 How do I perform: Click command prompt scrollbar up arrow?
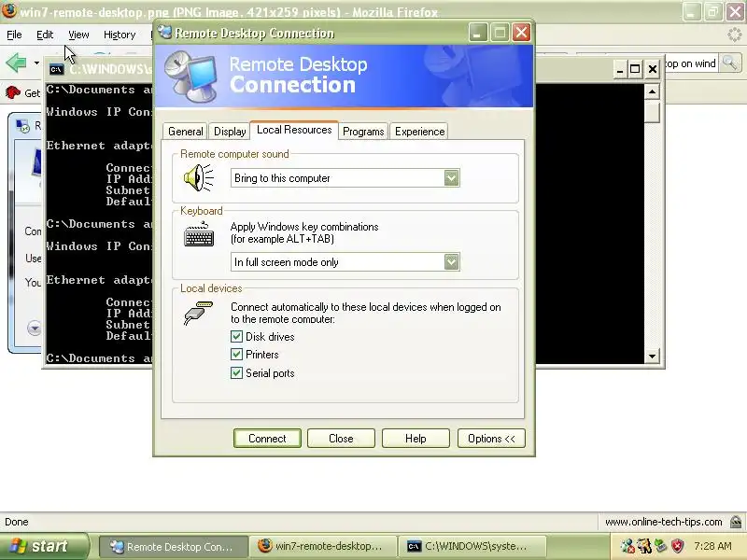(x=652, y=91)
